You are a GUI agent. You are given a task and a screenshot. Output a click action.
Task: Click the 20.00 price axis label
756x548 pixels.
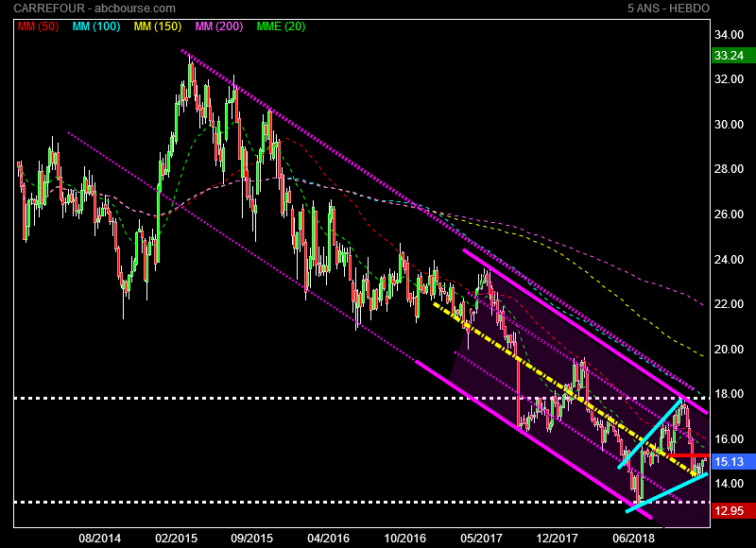tap(729, 349)
